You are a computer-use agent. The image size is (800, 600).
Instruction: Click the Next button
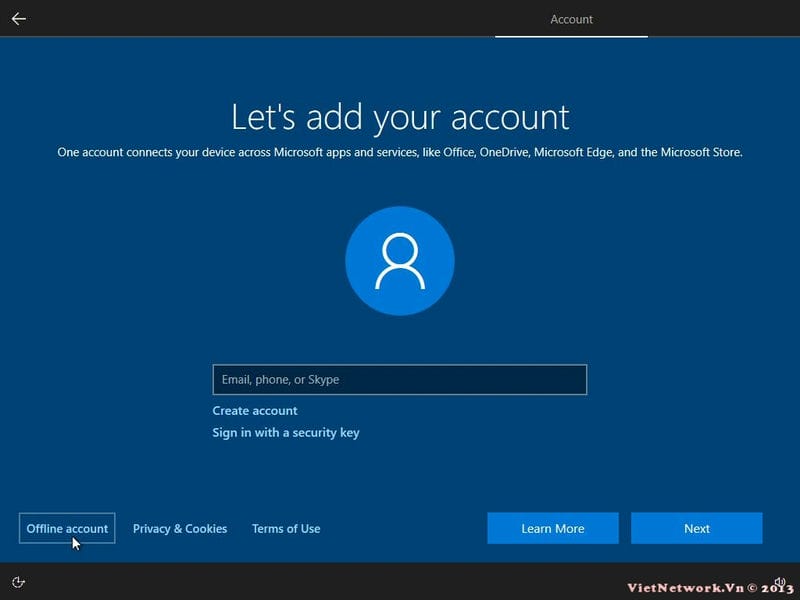696,528
